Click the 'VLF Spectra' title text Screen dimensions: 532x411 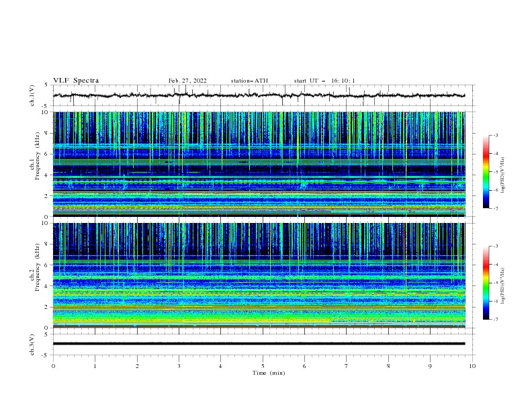point(76,81)
